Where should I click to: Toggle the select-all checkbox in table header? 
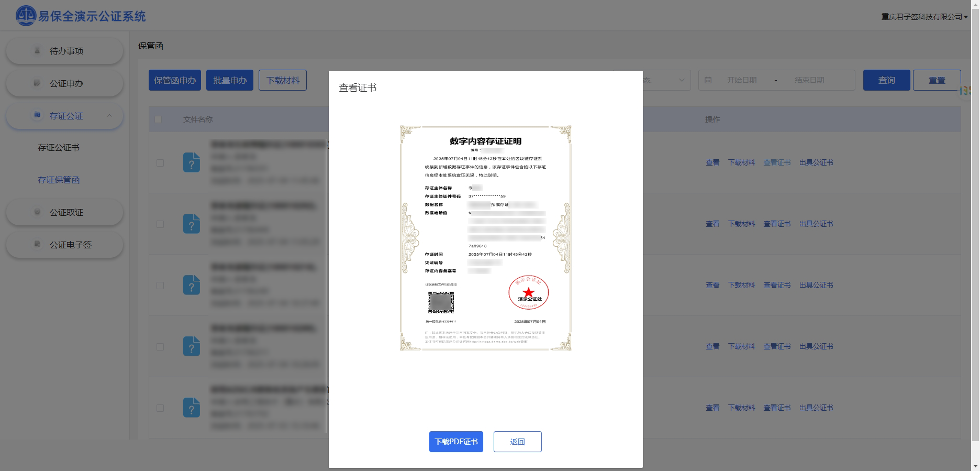158,119
